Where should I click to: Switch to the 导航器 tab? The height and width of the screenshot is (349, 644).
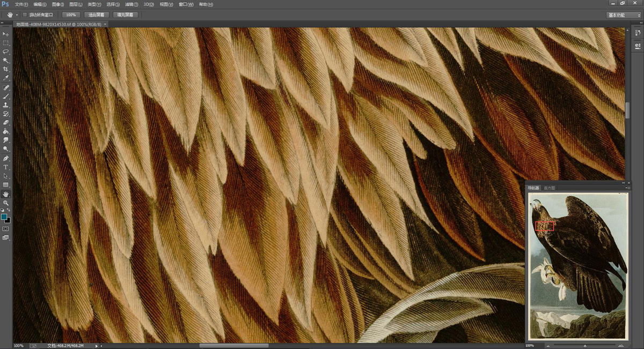click(x=533, y=188)
